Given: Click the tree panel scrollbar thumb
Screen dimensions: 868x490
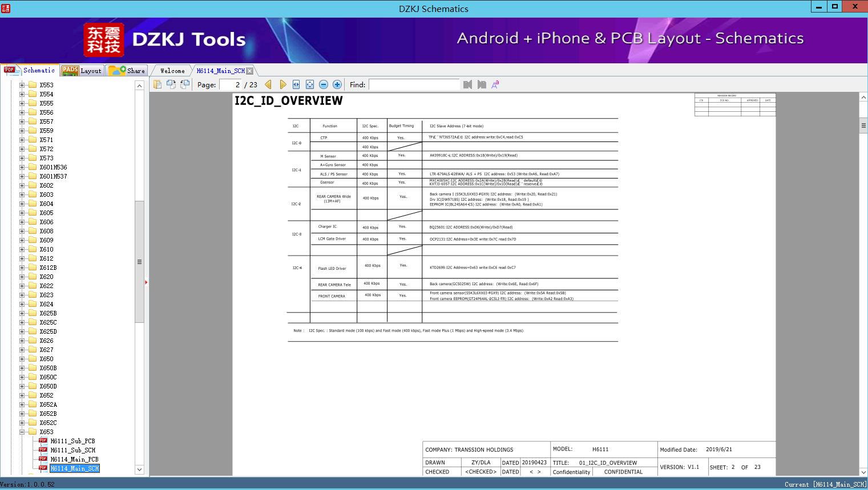Looking at the screenshot, I should 139,262.
